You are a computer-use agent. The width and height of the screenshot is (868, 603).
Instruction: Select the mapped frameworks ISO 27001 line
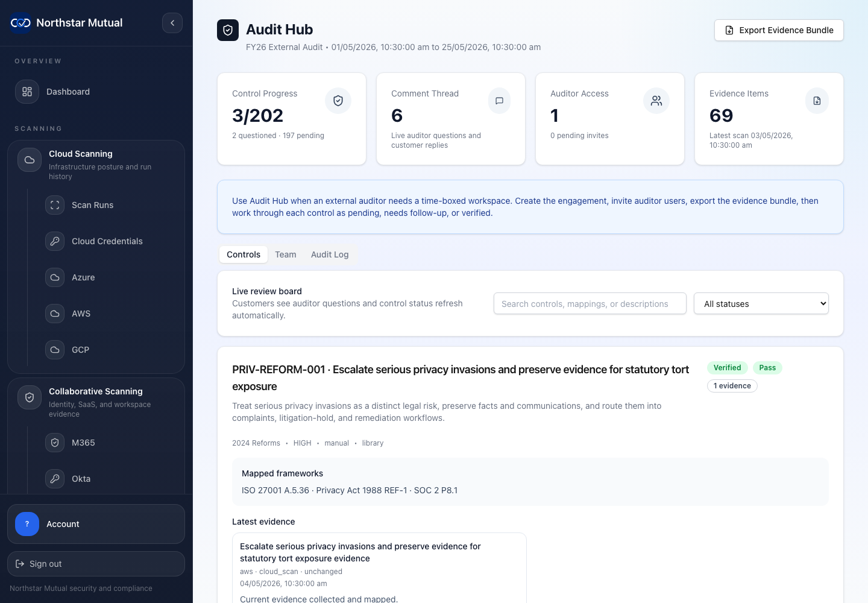pyautogui.click(x=350, y=490)
